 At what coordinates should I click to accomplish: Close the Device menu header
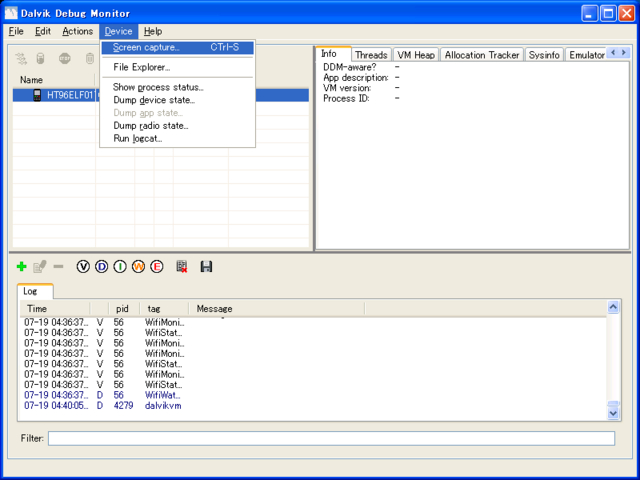click(x=118, y=31)
